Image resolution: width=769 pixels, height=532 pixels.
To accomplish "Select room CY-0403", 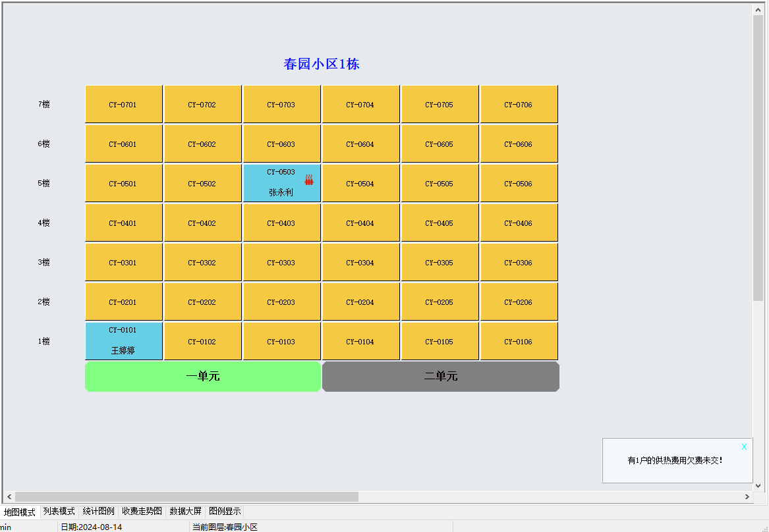I will pyautogui.click(x=282, y=223).
